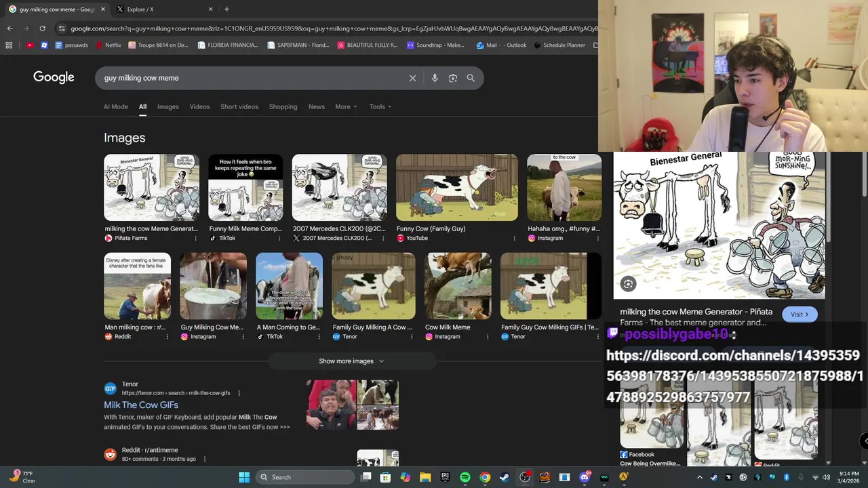868x488 pixels.
Task: Open File Explorer from the taskbar
Action: [x=425, y=477]
